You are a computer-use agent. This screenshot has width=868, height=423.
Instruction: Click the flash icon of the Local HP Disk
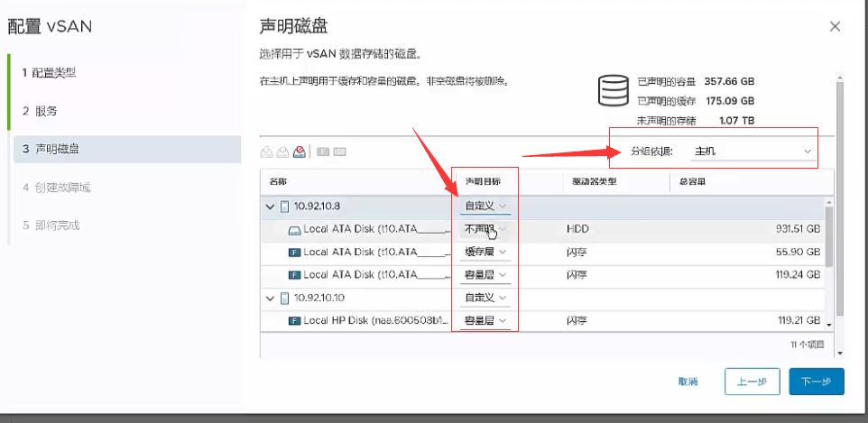tap(294, 321)
